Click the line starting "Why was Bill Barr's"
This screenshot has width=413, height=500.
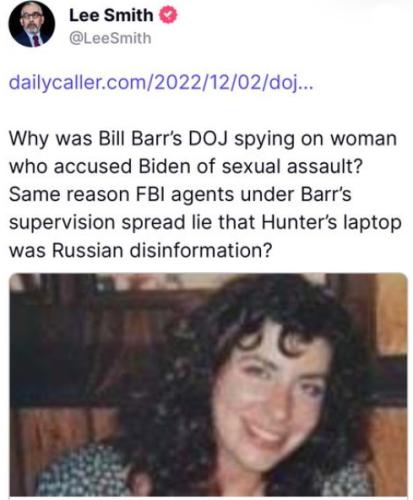[203, 139]
